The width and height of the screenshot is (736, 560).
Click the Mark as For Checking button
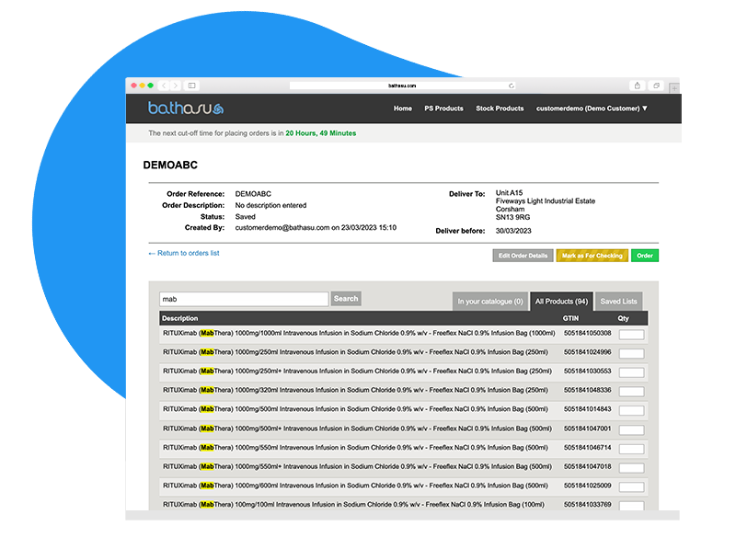(592, 256)
